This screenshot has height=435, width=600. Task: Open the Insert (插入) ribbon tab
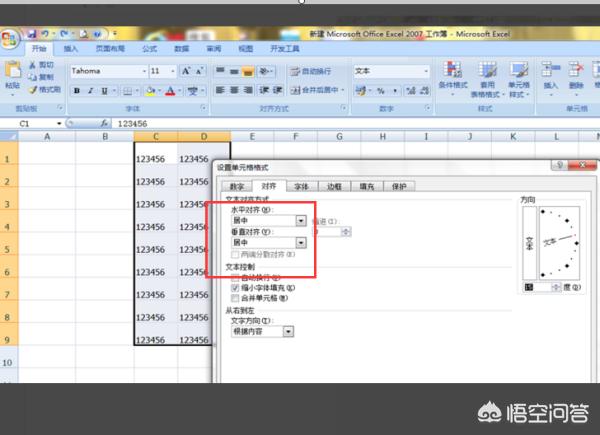tap(71, 48)
